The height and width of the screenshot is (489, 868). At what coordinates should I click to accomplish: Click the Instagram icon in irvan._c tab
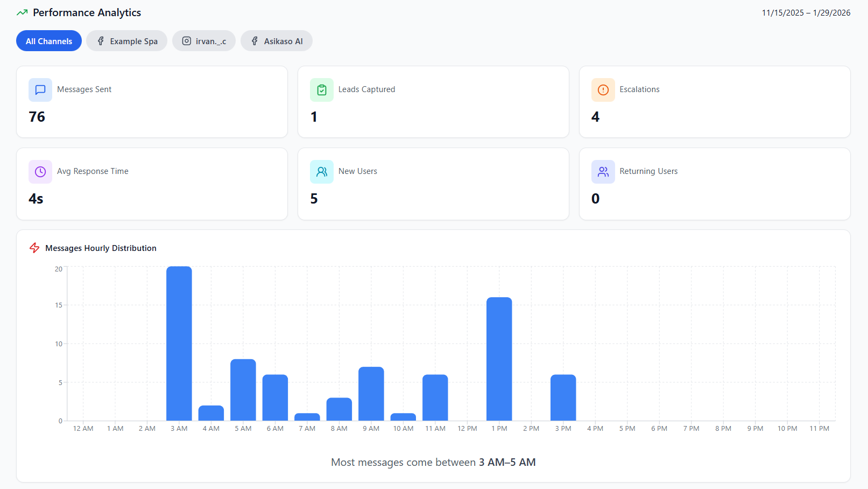coord(186,41)
